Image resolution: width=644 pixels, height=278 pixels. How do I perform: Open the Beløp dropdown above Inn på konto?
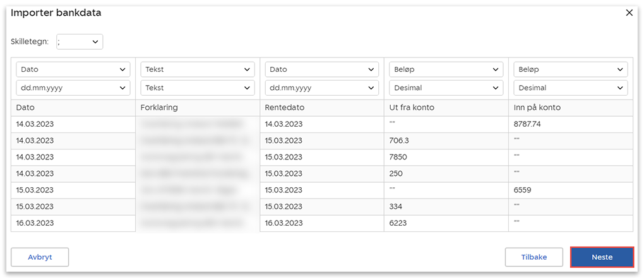[x=571, y=69]
